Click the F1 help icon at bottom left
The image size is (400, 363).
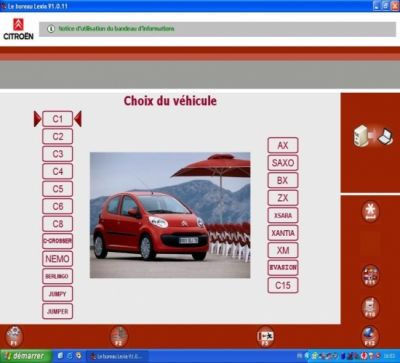[x=14, y=336]
